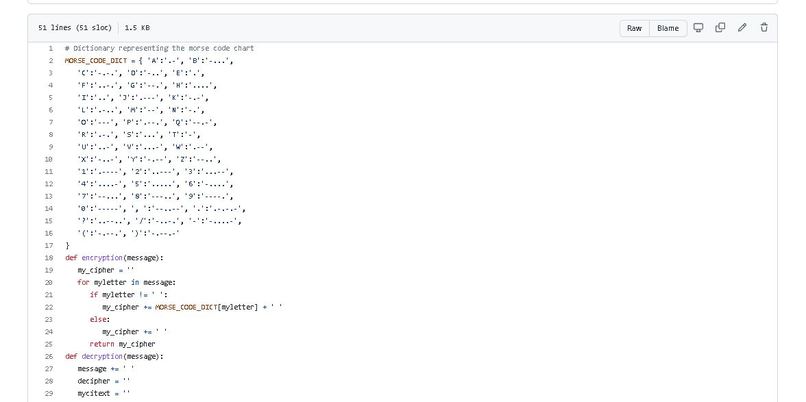Select line number 25
Viewport: 806px width, 402px height.
click(49, 344)
